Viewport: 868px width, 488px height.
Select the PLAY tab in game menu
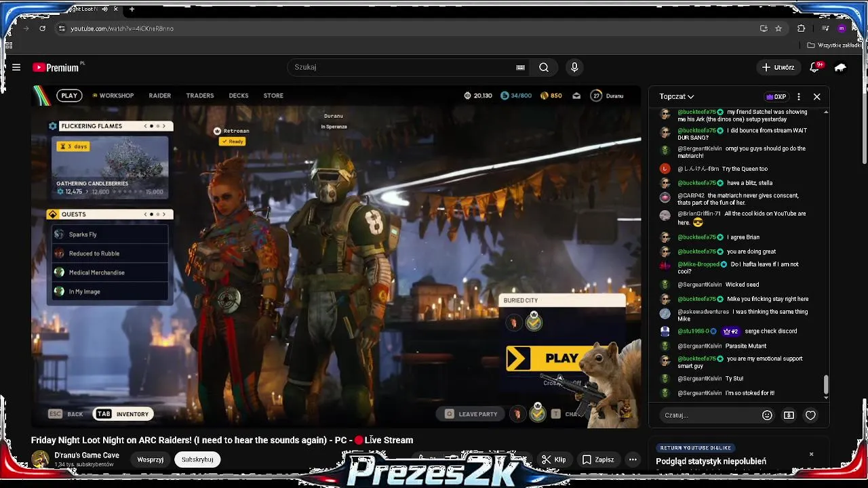click(x=69, y=96)
